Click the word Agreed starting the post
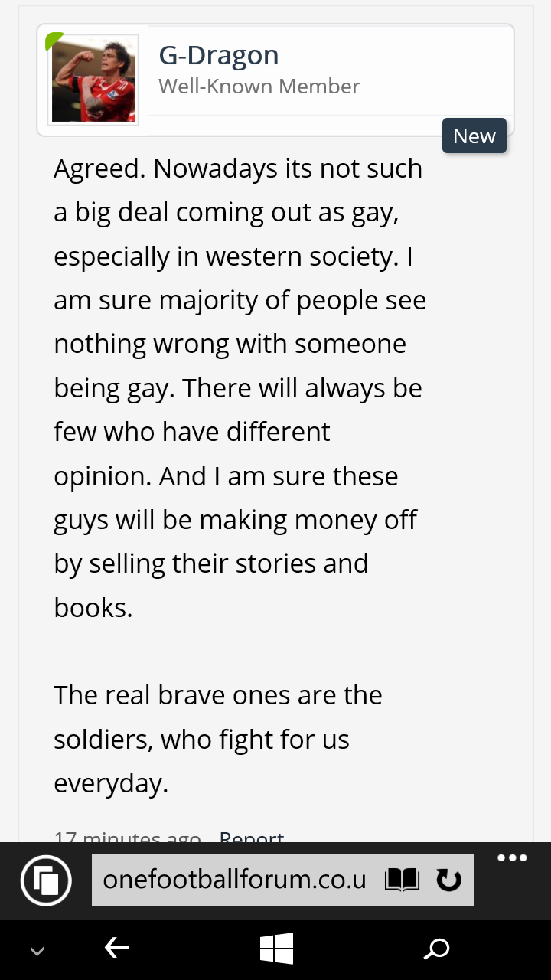Screen dimensions: 551x980 (99, 168)
